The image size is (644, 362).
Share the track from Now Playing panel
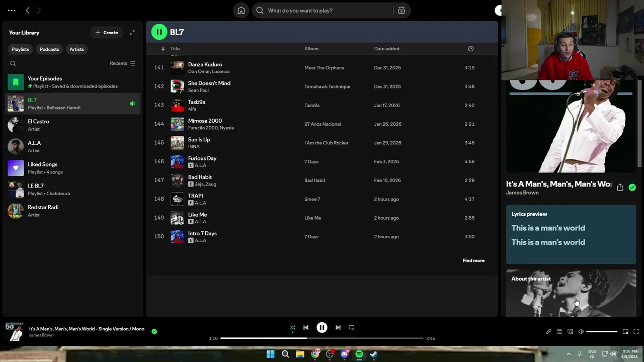tap(620, 187)
